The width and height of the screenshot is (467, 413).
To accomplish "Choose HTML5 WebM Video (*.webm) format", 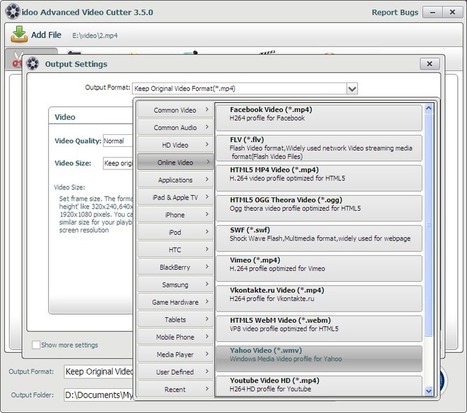I will (319, 328).
